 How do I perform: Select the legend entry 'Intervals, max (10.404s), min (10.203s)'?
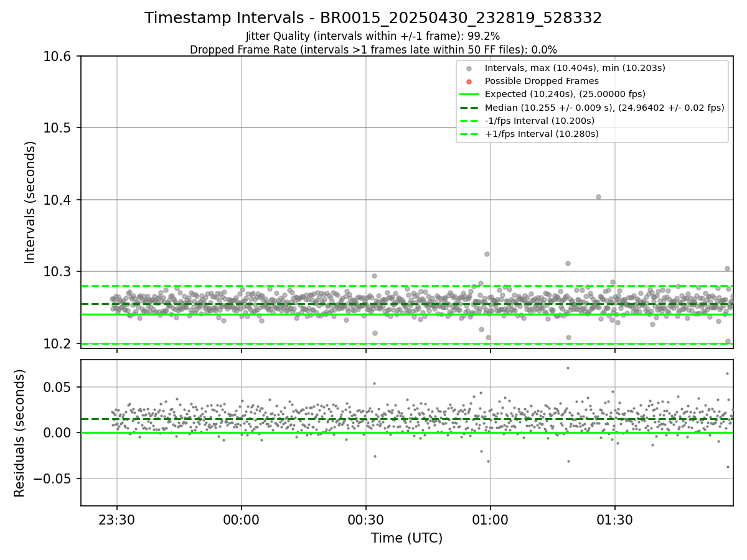[x=575, y=68]
